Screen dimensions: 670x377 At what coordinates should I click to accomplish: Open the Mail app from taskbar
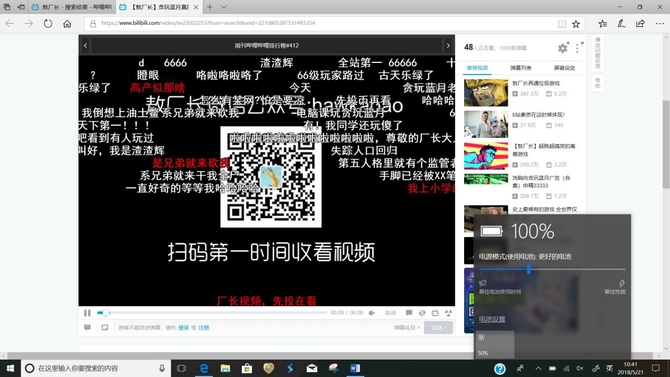[311, 368]
